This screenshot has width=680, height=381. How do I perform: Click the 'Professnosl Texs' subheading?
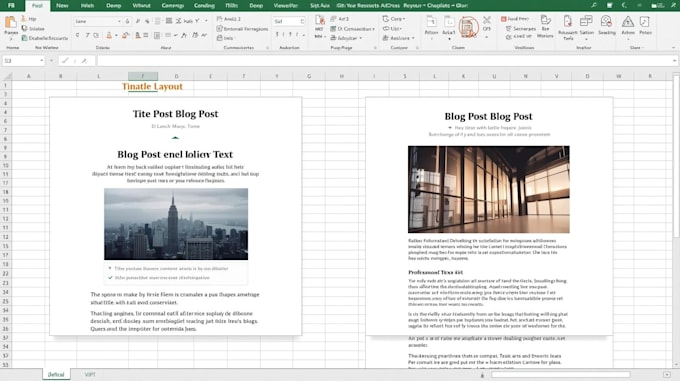coord(435,272)
